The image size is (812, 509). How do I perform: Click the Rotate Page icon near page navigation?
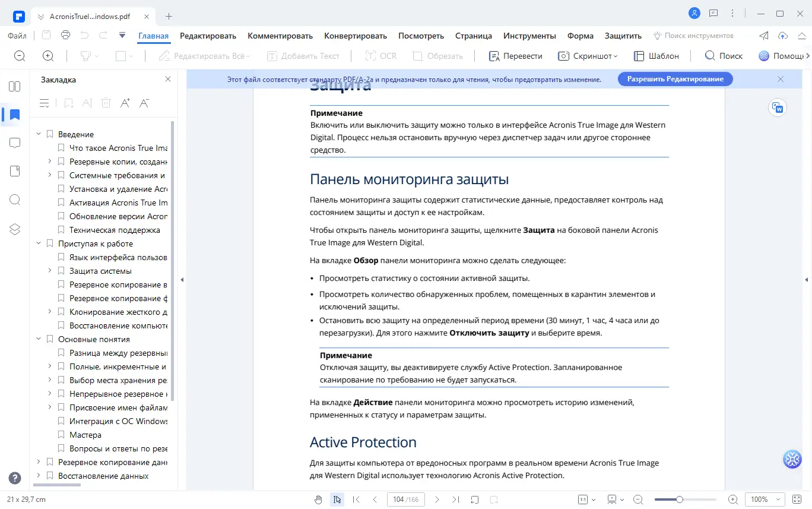[x=474, y=499]
